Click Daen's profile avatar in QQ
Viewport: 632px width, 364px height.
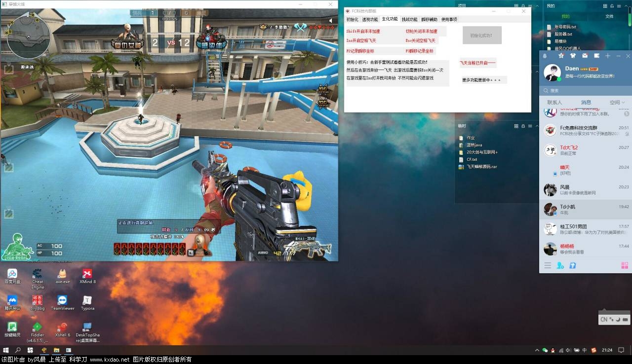tap(553, 73)
